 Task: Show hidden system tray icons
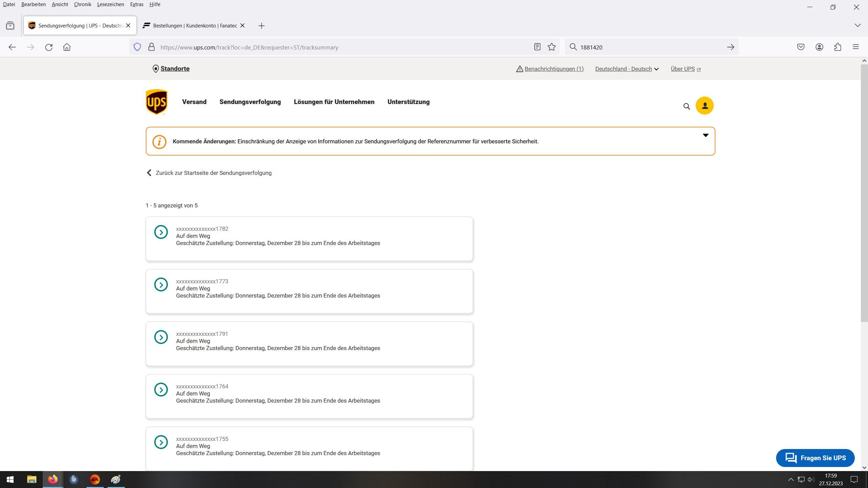coord(791,480)
